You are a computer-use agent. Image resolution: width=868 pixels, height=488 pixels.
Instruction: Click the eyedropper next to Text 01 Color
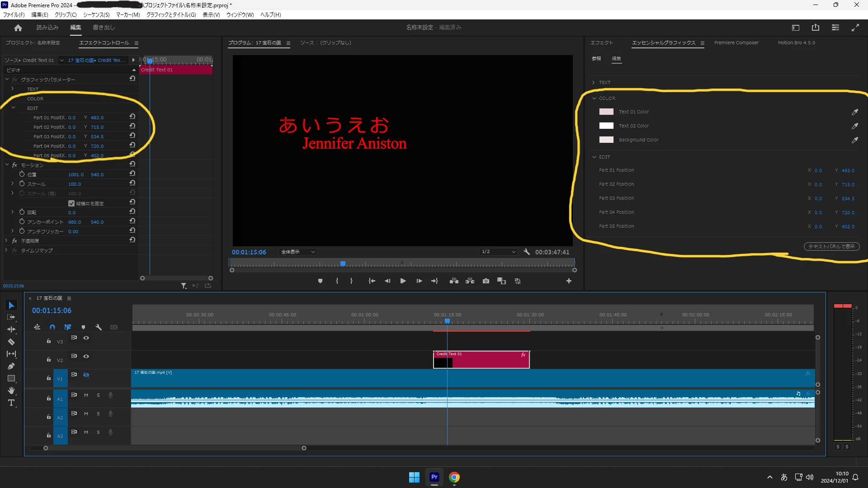point(855,112)
